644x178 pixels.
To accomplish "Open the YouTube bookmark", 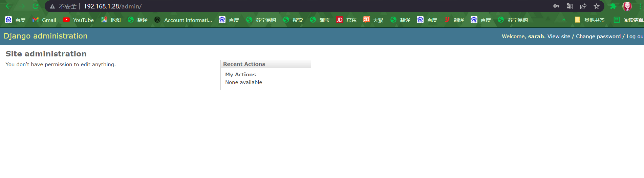I will click(79, 20).
